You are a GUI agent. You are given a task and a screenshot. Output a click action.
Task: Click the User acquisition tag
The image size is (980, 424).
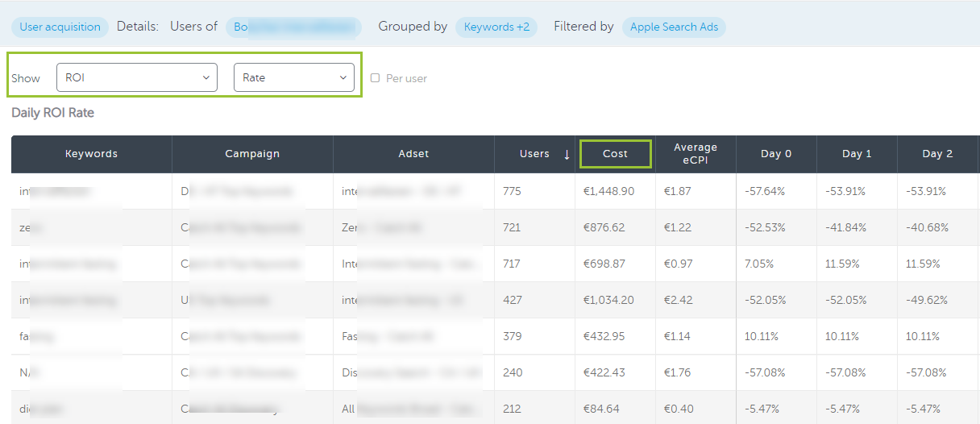tap(60, 27)
